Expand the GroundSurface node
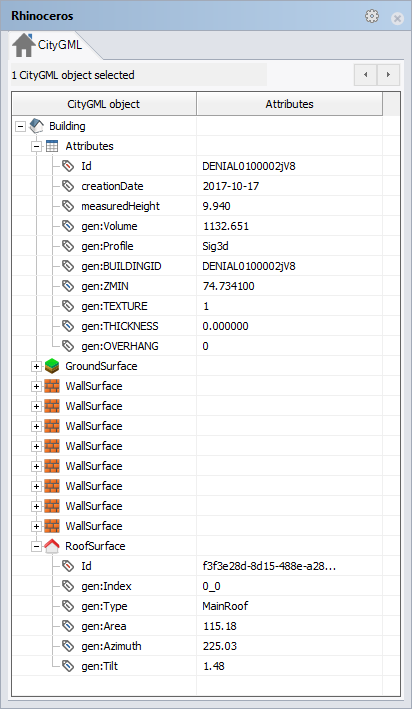Screen dimensions: 412x709 tap(36, 366)
